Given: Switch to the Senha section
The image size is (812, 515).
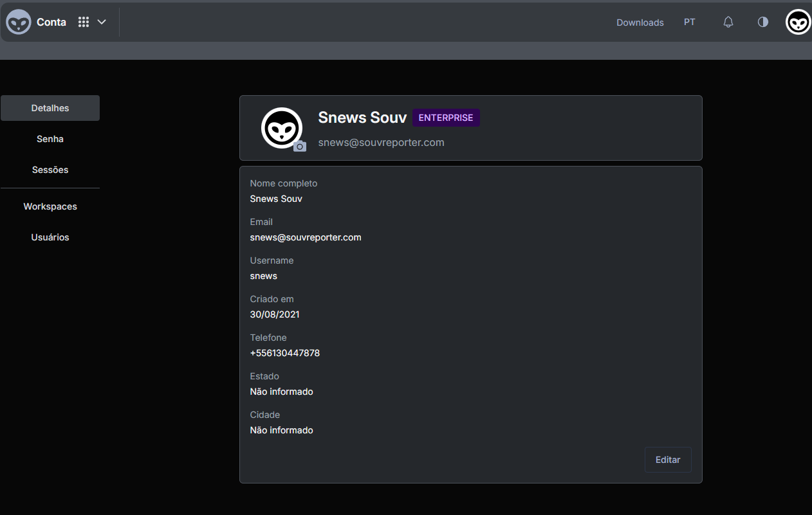Looking at the screenshot, I should click(50, 139).
